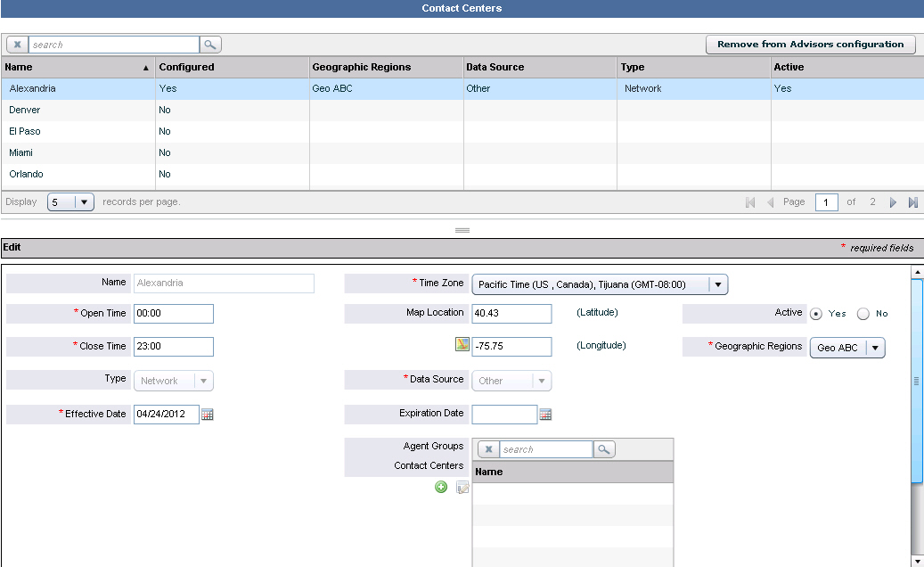The image size is (924, 567).
Task: Click the edit panel scroll down arrow
Action: pyautogui.click(x=917, y=561)
